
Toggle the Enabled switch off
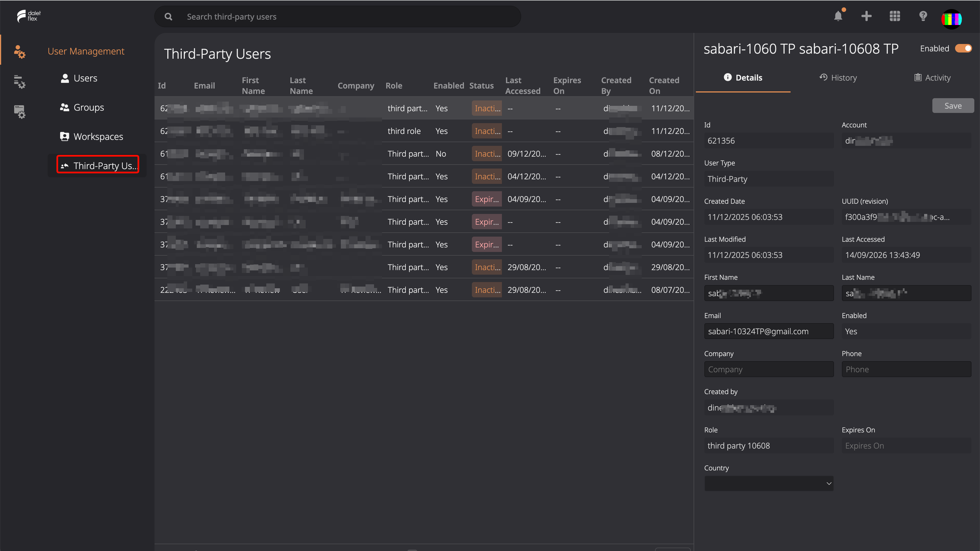[963, 48]
